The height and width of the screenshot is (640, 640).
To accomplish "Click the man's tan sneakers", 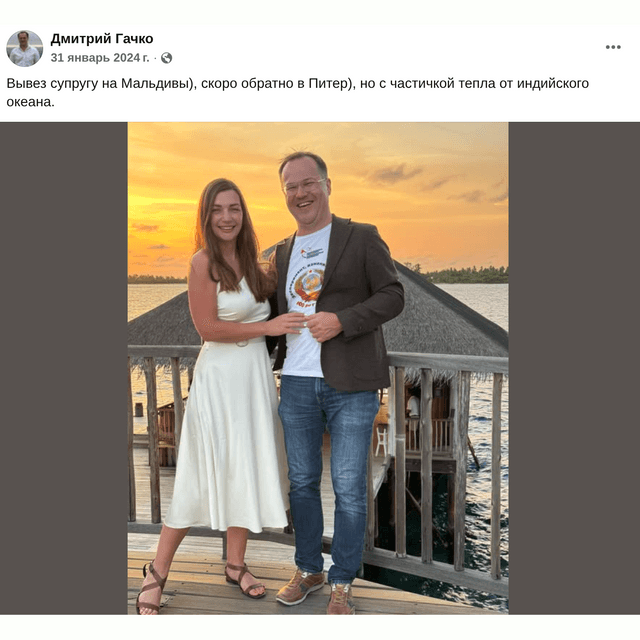I will tap(300, 587).
